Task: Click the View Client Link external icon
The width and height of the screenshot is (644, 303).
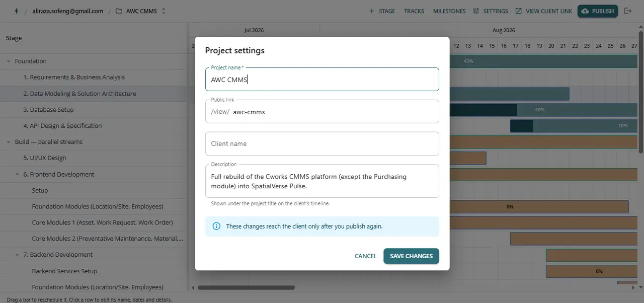Action: point(519,11)
